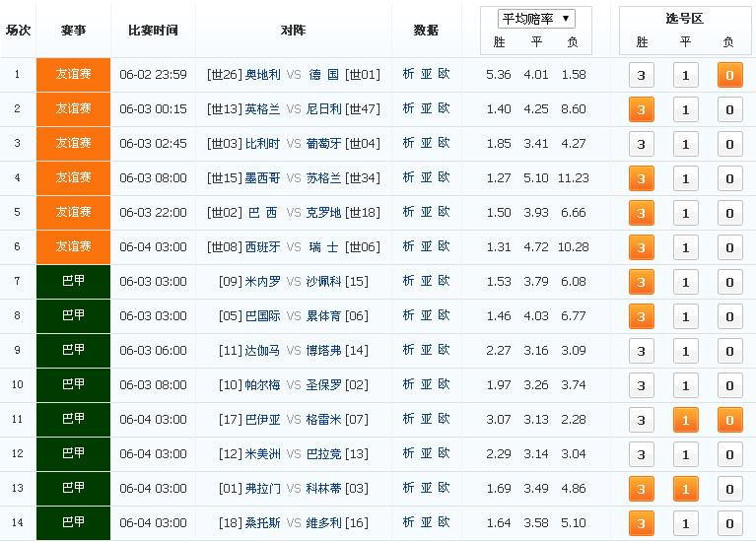The width and height of the screenshot is (756, 542).
Task: Open team 西班牙 in match 6
Action: tap(263, 247)
